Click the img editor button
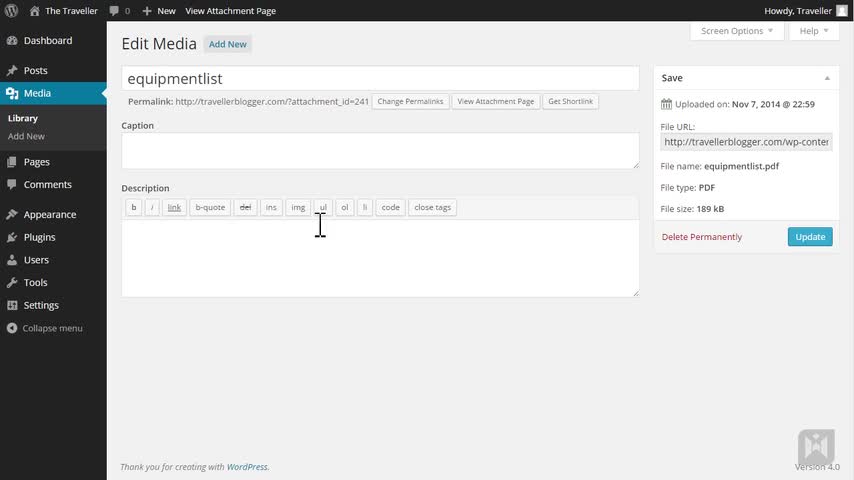The image size is (854, 480). pos(298,207)
